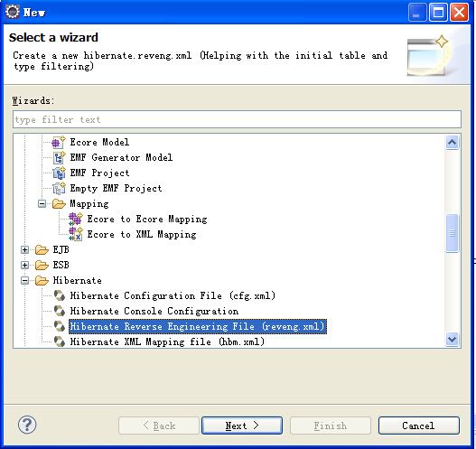Click the wizard list scroll up arrow
Viewport: 476px width, 449px height.
452,142
